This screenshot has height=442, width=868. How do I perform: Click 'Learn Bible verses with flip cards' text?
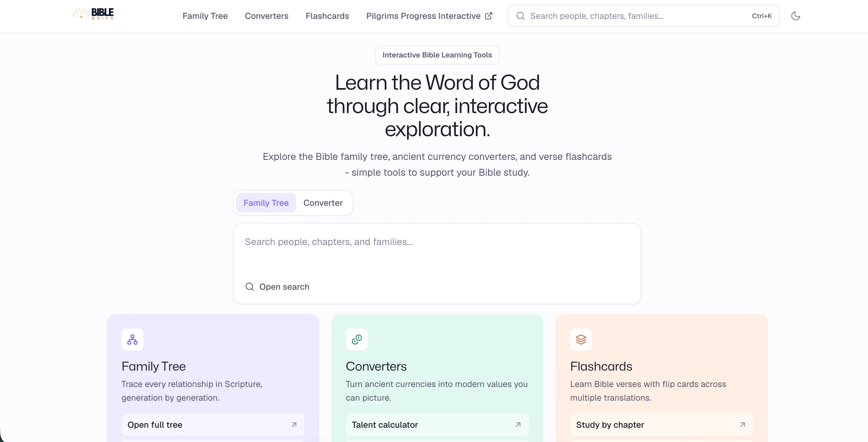[x=648, y=391]
